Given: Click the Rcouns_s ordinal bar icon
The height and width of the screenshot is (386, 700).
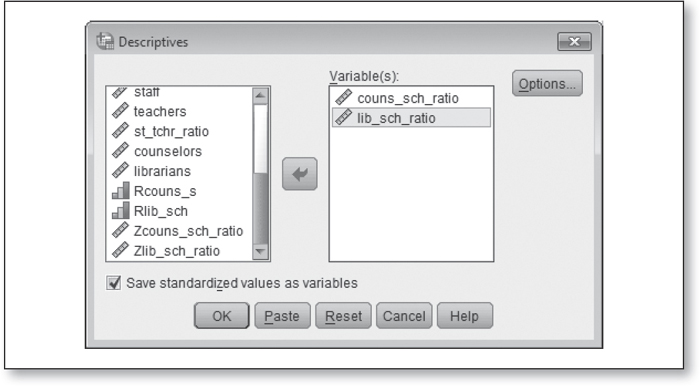Looking at the screenshot, I should point(120,191).
